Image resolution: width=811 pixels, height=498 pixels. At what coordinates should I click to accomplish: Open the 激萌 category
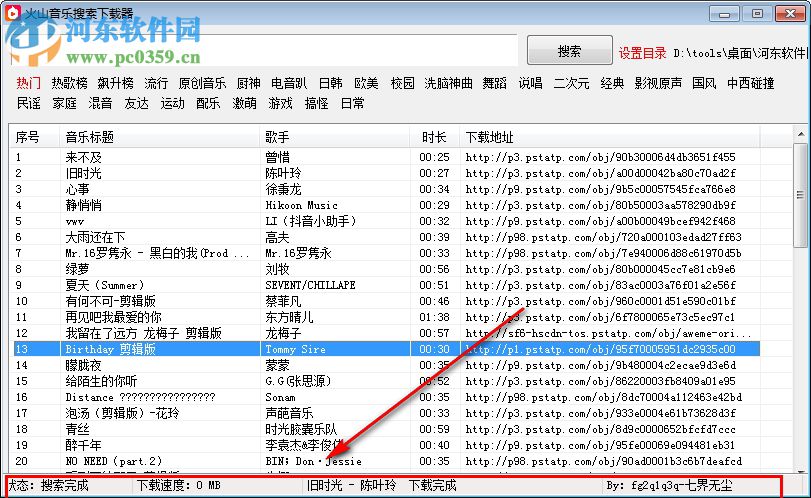pyautogui.click(x=245, y=103)
